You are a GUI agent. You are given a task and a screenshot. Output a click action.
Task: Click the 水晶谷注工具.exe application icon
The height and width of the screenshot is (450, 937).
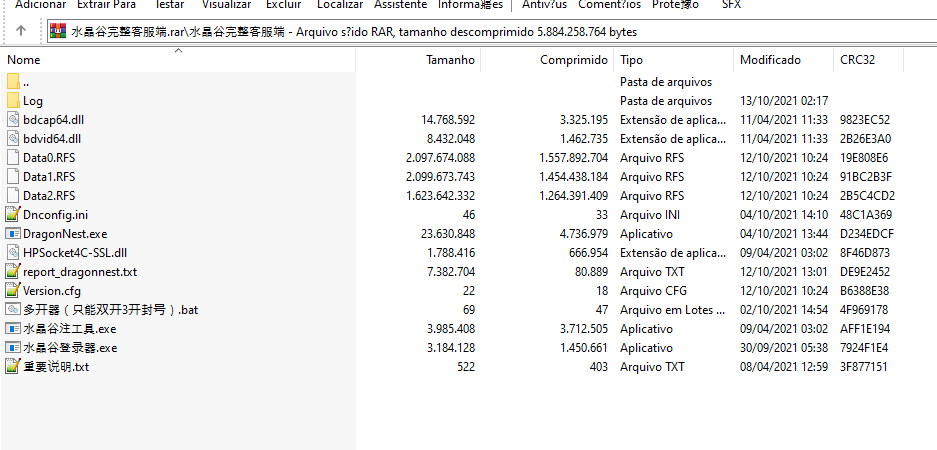click(13, 329)
